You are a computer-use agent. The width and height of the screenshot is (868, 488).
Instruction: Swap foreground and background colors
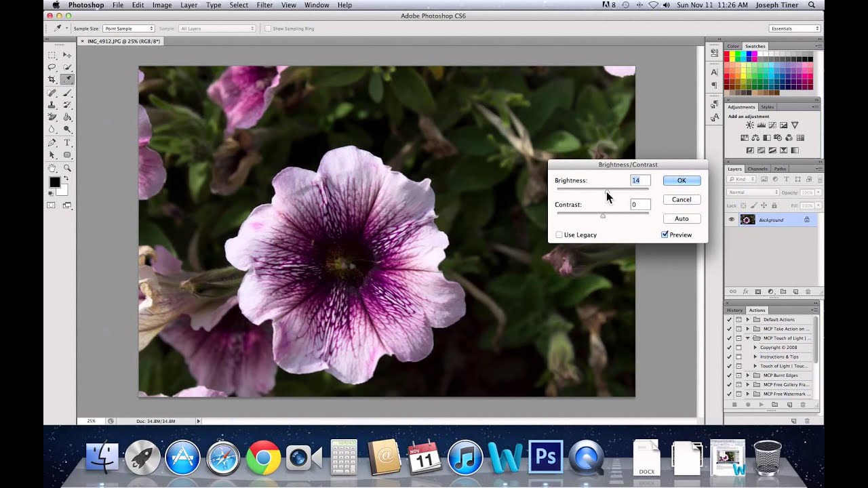(66, 178)
